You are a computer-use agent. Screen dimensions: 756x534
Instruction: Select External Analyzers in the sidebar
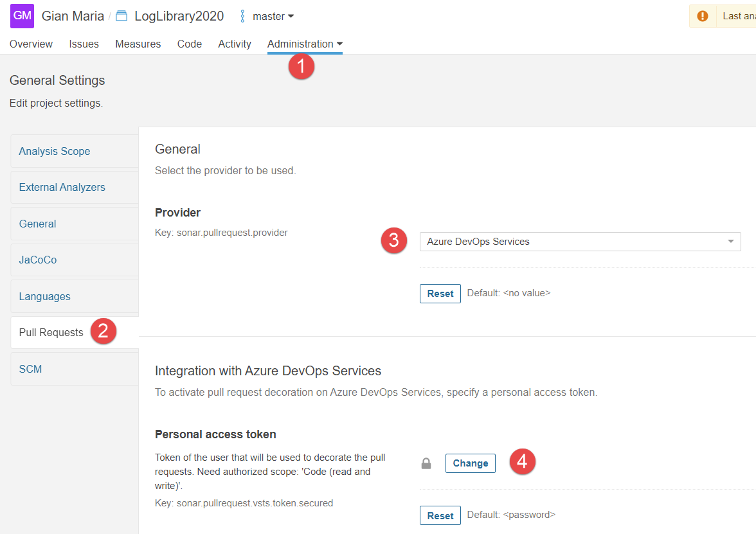tap(62, 188)
